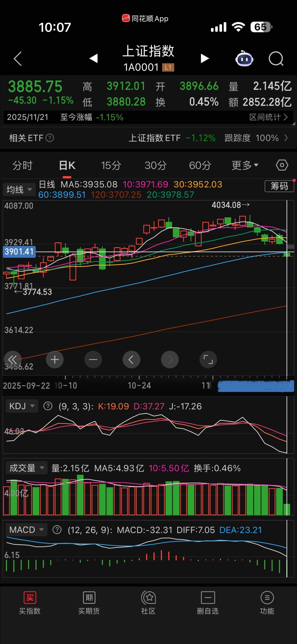Select the 日K tab
The width and height of the screenshot is (297, 644).
67,165
